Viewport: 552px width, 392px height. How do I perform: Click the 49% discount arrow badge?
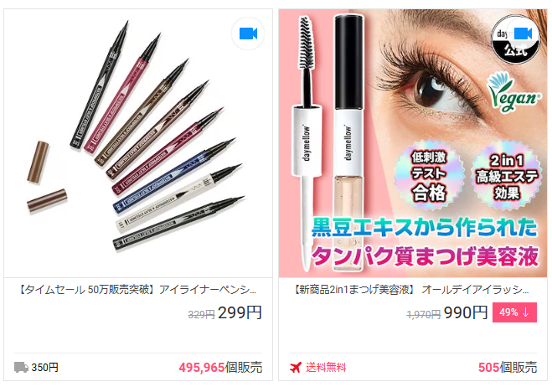(x=514, y=312)
